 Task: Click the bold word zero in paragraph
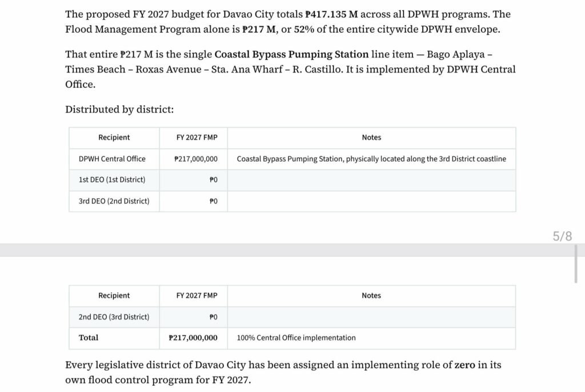(464, 365)
